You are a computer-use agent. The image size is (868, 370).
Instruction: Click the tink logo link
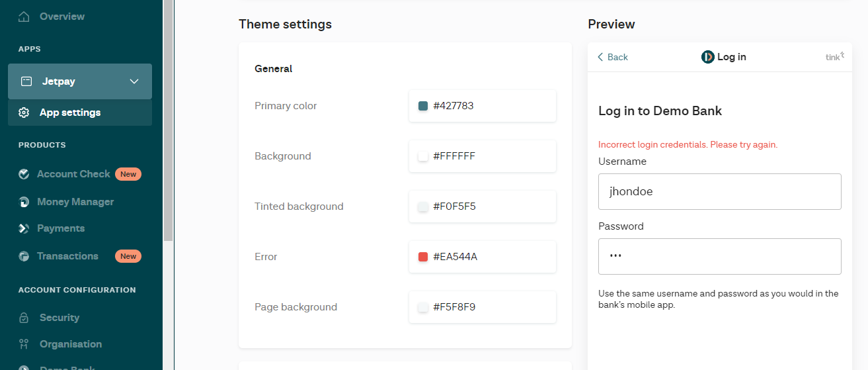coord(834,57)
